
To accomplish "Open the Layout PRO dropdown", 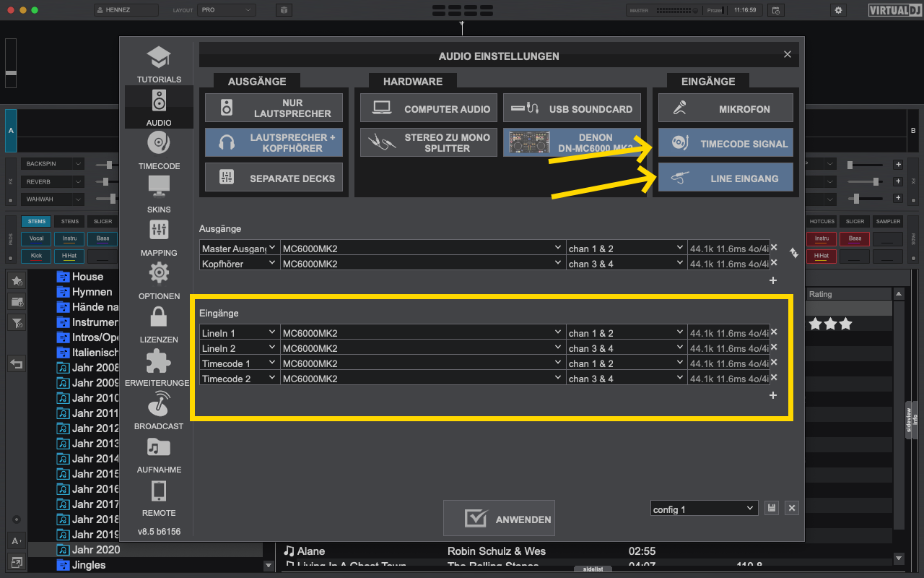I will 227,10.
